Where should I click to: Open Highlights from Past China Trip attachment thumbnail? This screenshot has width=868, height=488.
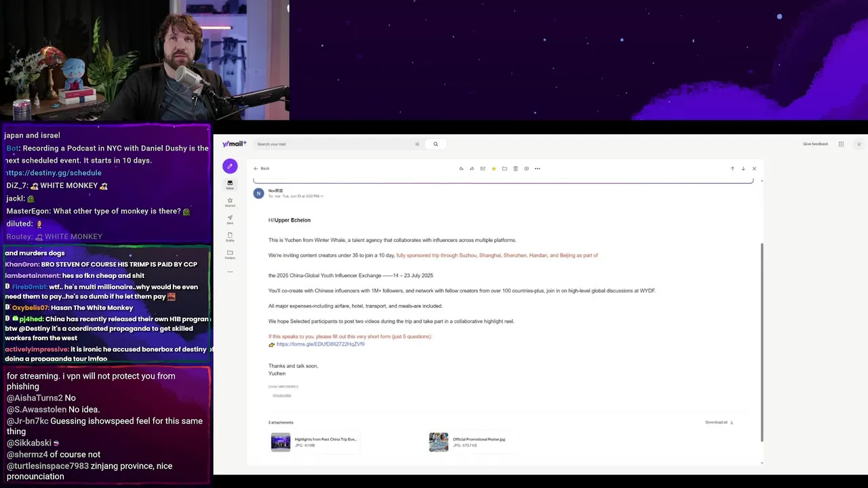coord(281,442)
